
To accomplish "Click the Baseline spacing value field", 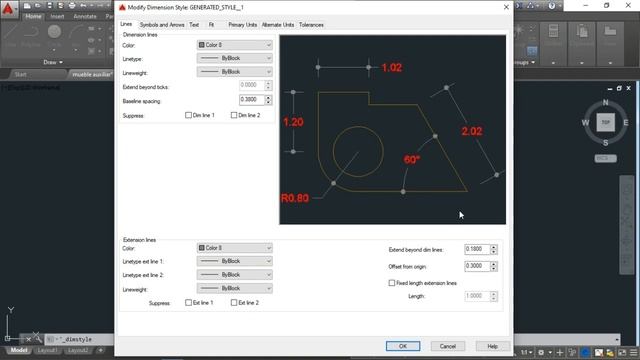I will tap(252, 100).
